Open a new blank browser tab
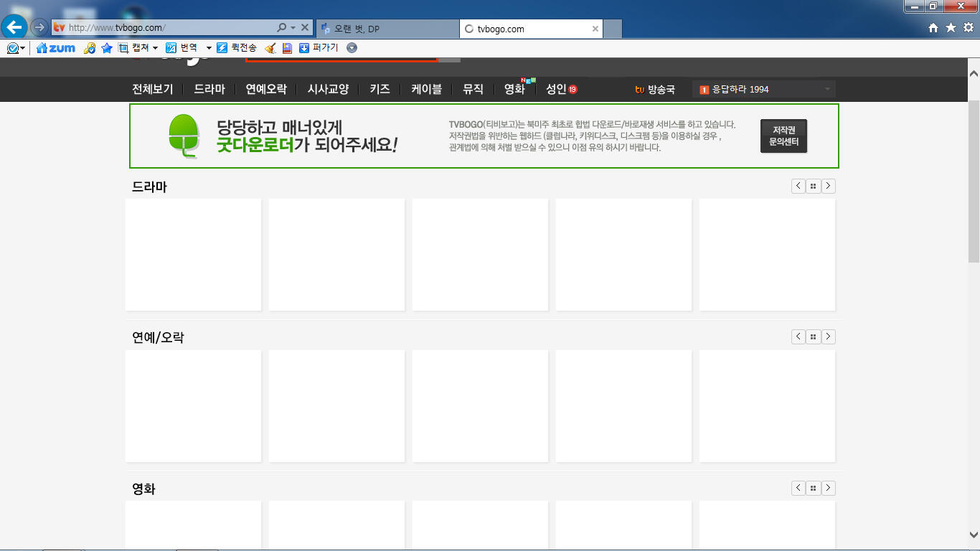980x551 pixels. pos(613,29)
